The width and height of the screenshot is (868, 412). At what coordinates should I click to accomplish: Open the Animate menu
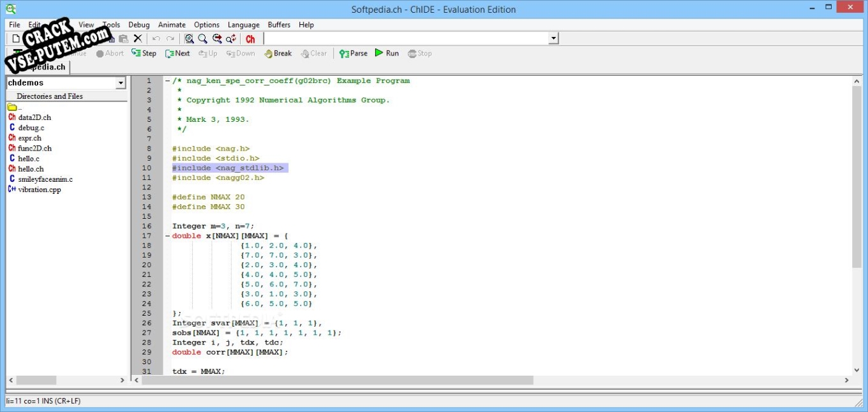172,25
